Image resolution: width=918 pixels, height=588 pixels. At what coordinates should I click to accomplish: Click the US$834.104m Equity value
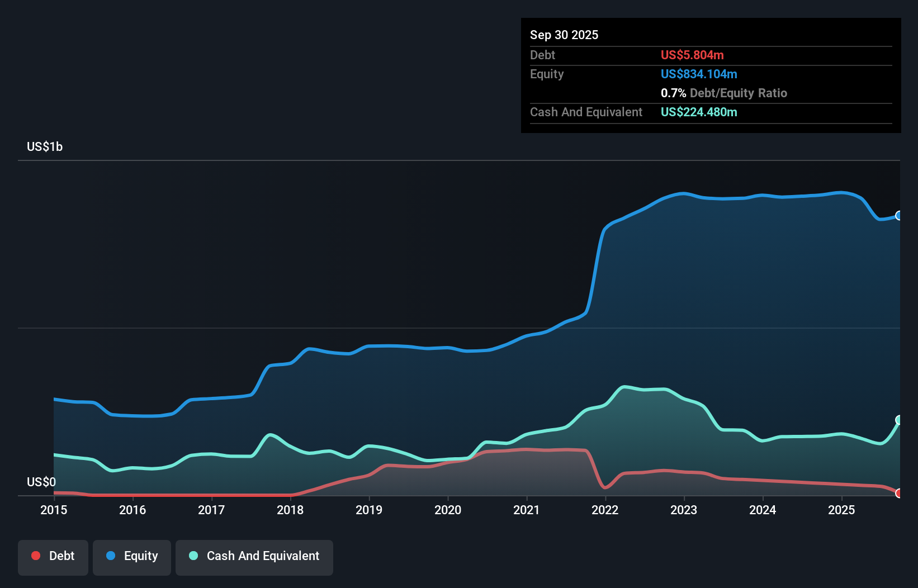[698, 74]
